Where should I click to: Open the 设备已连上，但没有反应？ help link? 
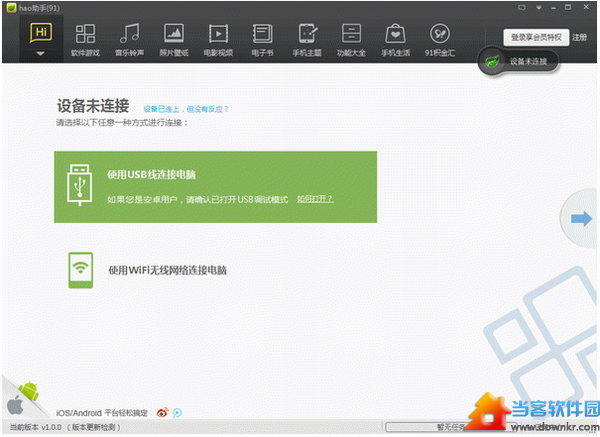pyautogui.click(x=186, y=109)
